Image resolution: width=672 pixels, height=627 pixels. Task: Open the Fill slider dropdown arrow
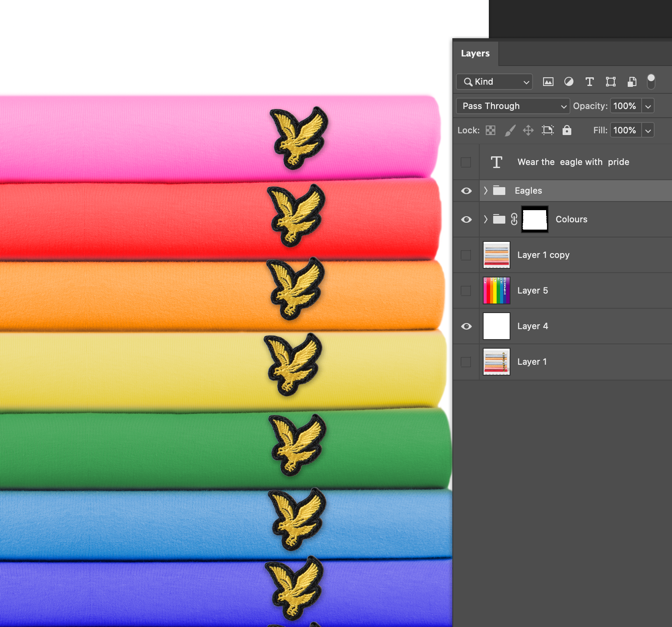[648, 130]
